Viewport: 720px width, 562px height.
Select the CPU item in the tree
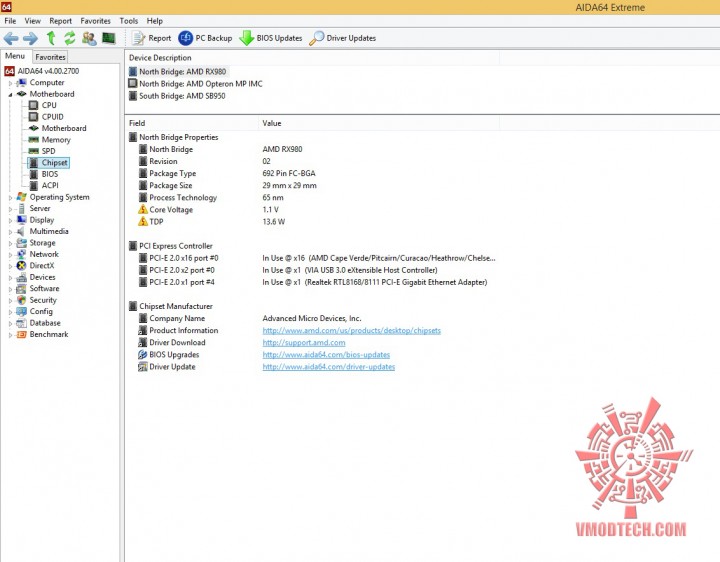(49, 105)
